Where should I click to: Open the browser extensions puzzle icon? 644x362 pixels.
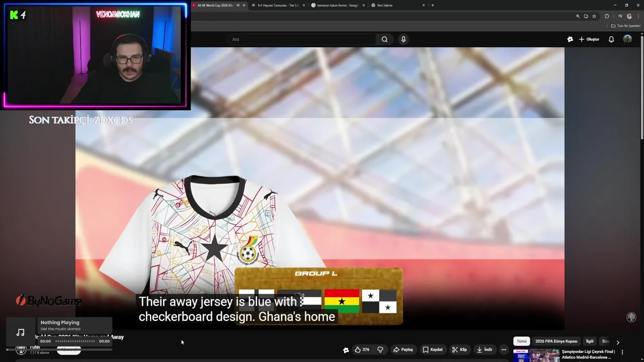click(607, 16)
